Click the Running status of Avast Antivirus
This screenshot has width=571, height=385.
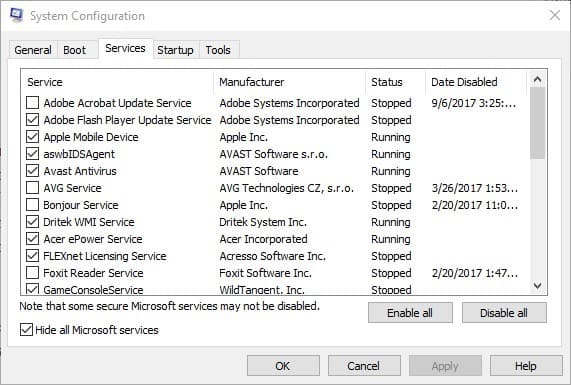[391, 171]
